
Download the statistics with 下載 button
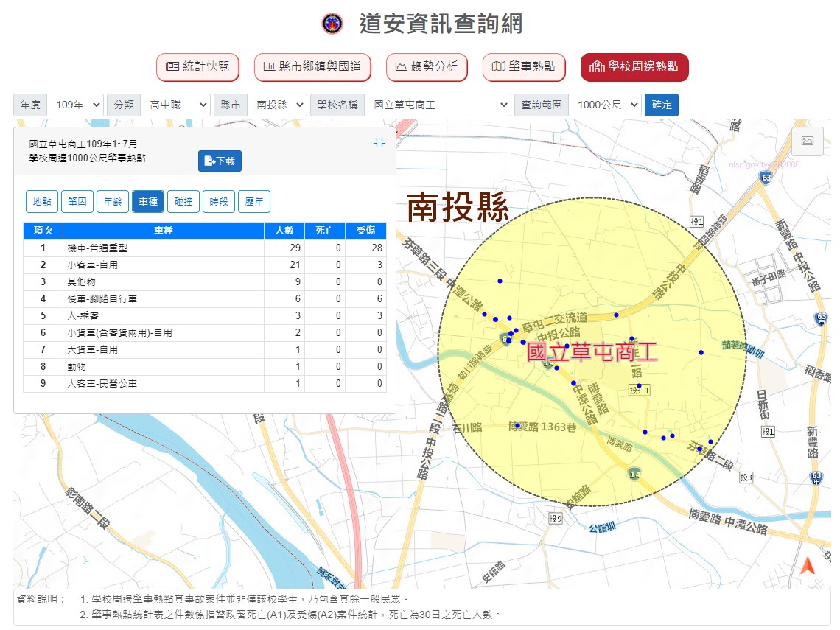[220, 161]
